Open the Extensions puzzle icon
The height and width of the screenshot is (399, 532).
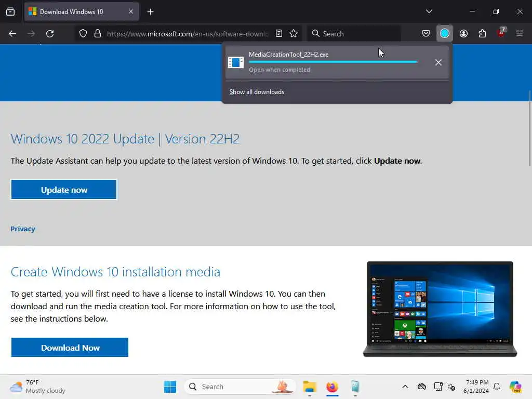coord(482,33)
